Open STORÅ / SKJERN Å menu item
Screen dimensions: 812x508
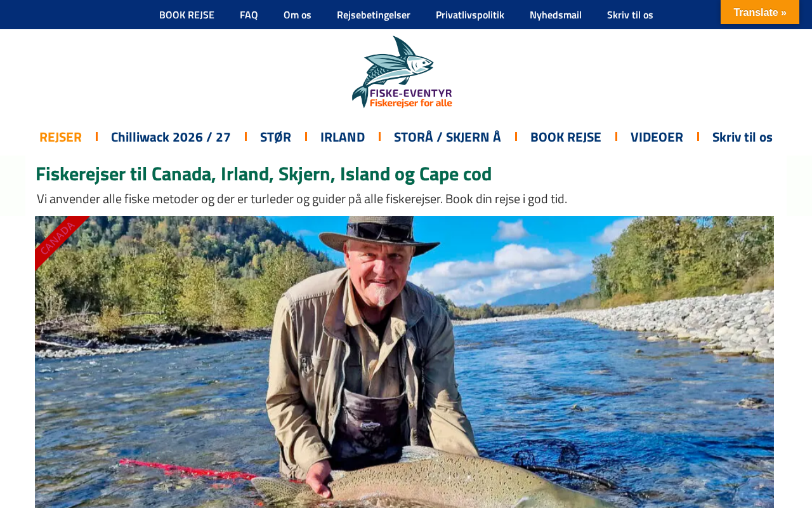pos(447,137)
